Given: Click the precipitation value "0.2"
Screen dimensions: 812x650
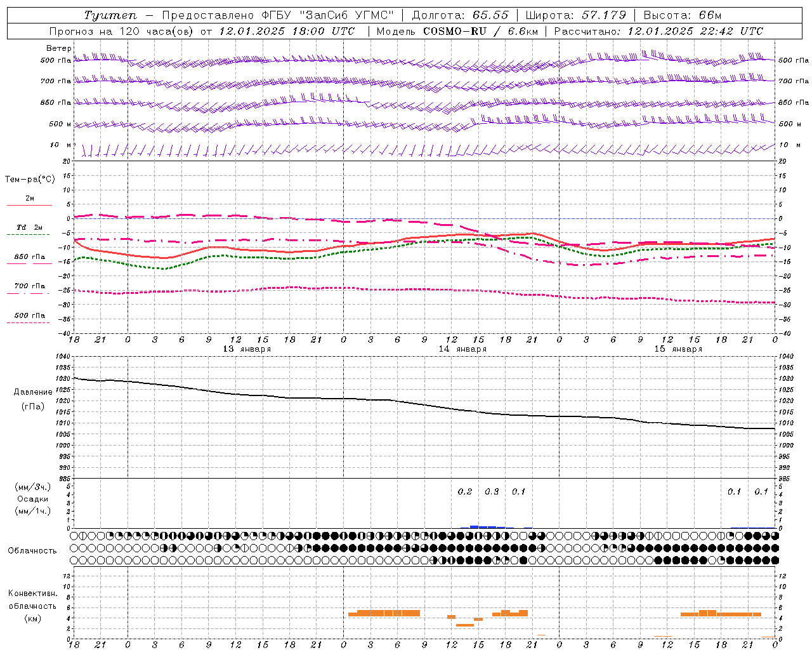Looking at the screenshot, I should coord(465,492).
